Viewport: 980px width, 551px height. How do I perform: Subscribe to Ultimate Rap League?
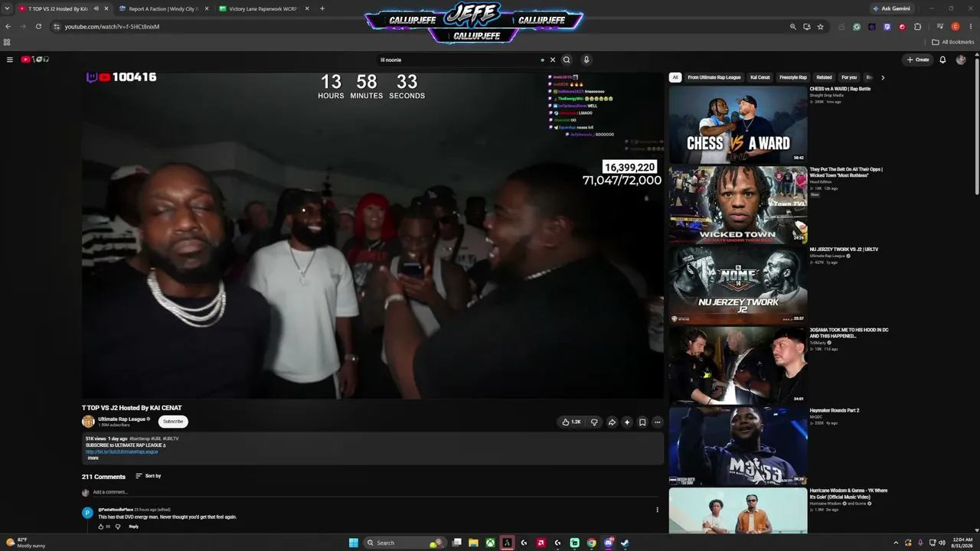click(173, 421)
